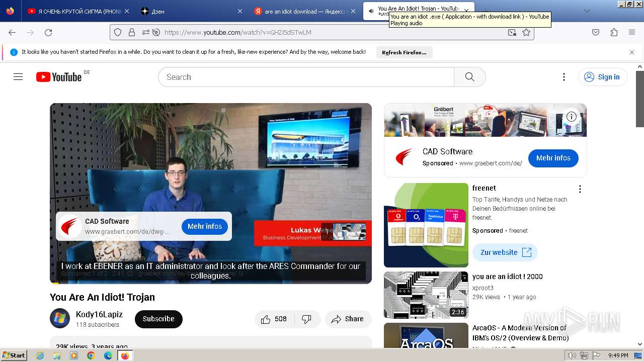Open the ArcaOS video thumbnail
This screenshot has width=644, height=362.
426,335
